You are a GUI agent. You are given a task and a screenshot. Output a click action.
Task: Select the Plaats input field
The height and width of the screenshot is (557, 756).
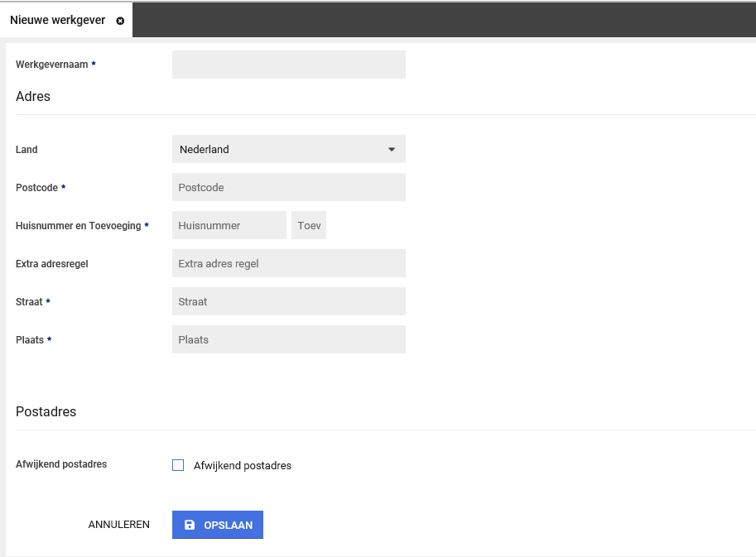pyautogui.click(x=288, y=339)
